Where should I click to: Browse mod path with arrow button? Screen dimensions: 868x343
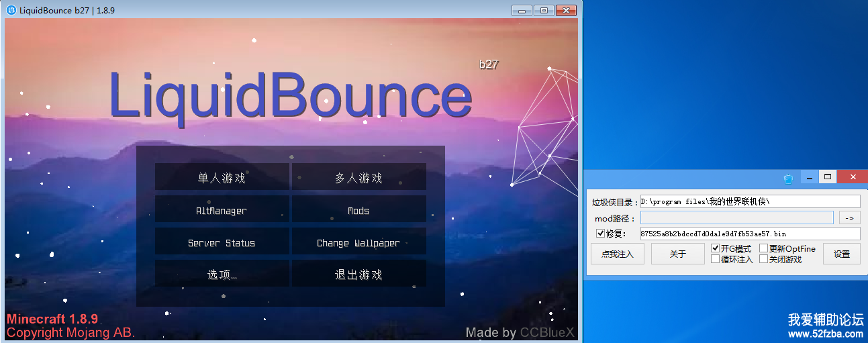coord(849,217)
